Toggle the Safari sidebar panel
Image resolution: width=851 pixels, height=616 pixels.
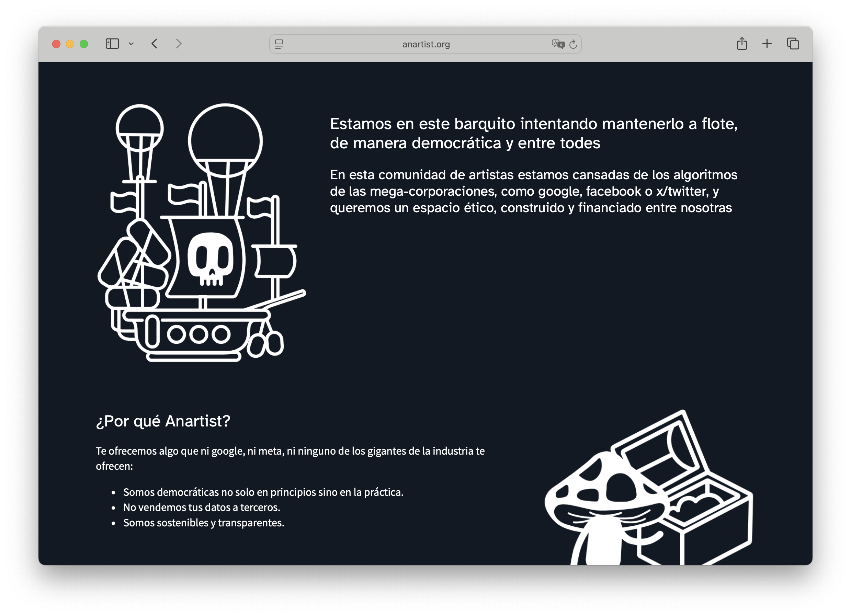[x=112, y=44]
